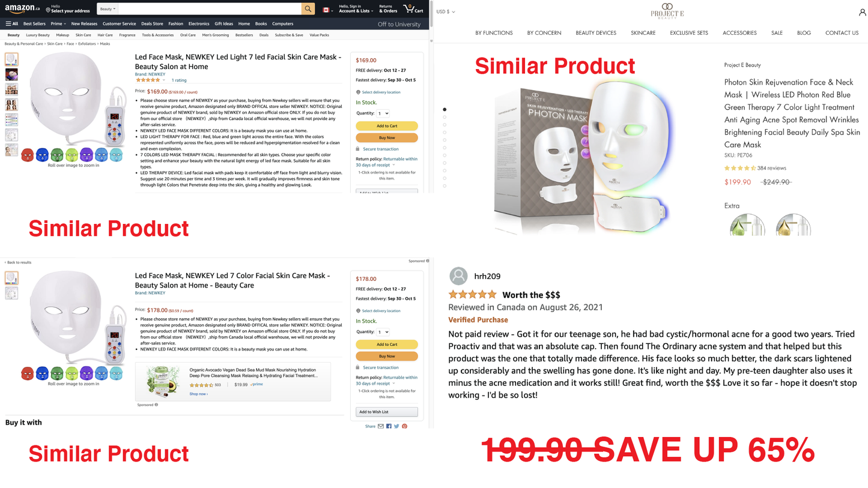Open the Project E account profile icon
Viewport: 868px width, 488px height.
pyautogui.click(x=863, y=12)
